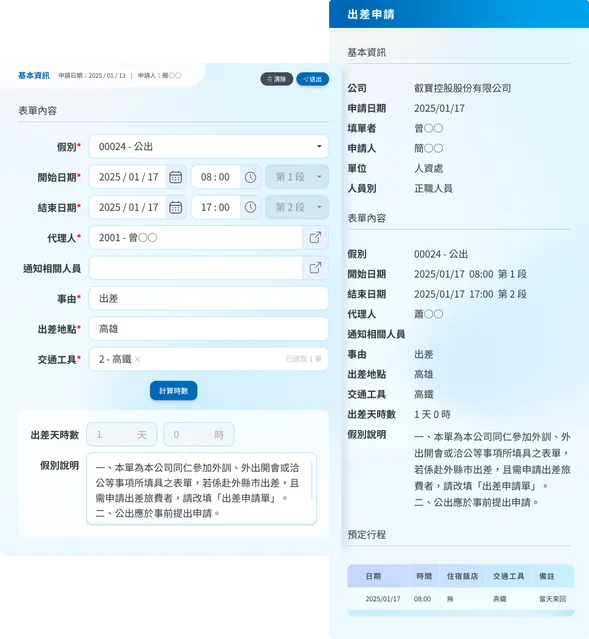The image size is (589, 639).
Task: Click the 預定行程 section heading
Action: point(367,534)
